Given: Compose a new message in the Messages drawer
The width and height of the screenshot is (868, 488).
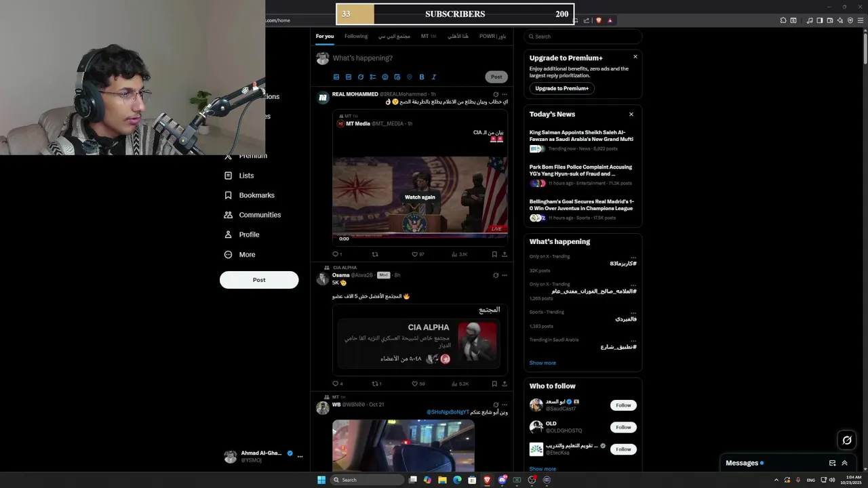Looking at the screenshot, I should click(832, 463).
